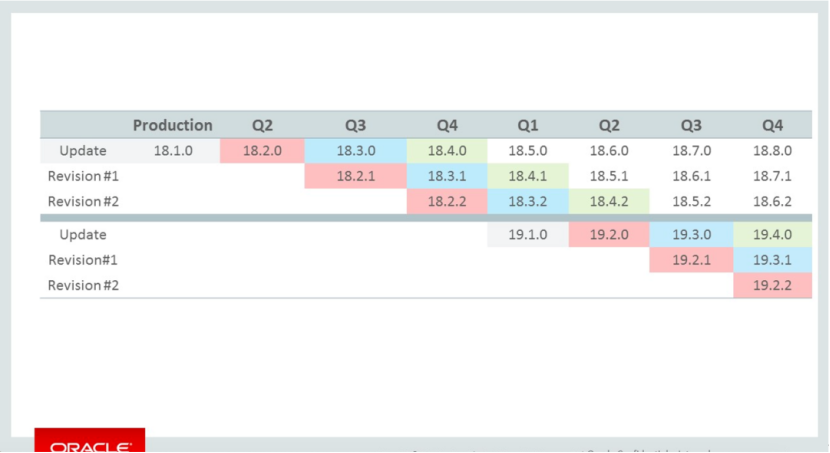Click the 19.3.1 cell

click(773, 260)
